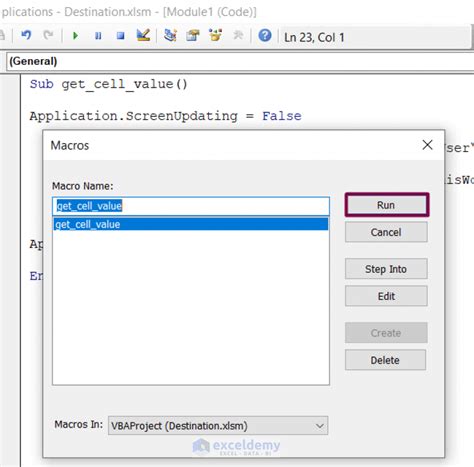Viewport: 474px width, 467px height.
Task: Select get_cell_value in macro list
Action: (191, 224)
